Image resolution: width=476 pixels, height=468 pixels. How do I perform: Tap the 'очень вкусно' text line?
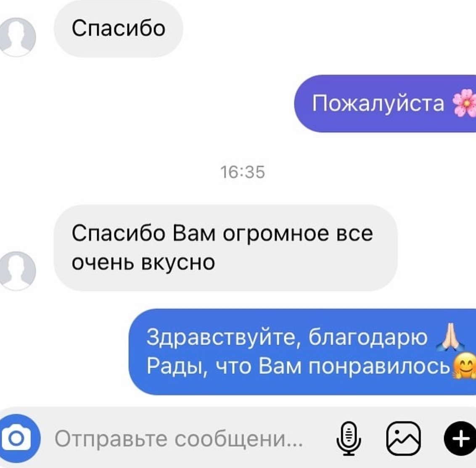[x=143, y=262]
